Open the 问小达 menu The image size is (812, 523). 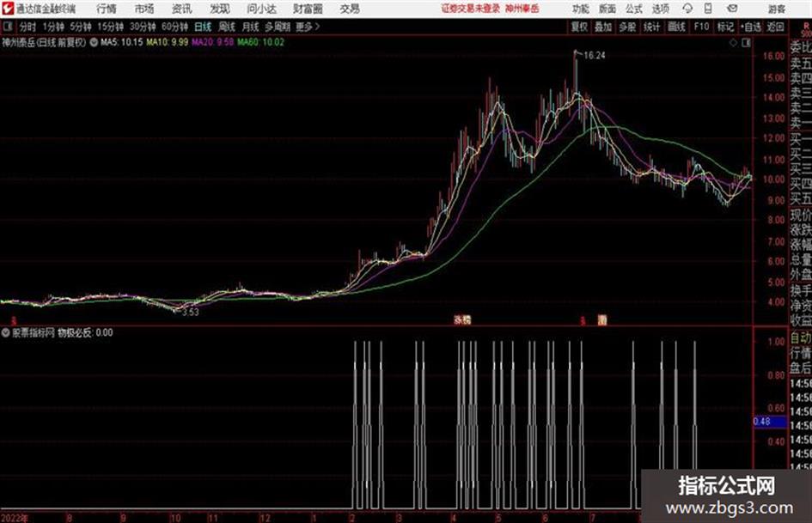coord(261,9)
